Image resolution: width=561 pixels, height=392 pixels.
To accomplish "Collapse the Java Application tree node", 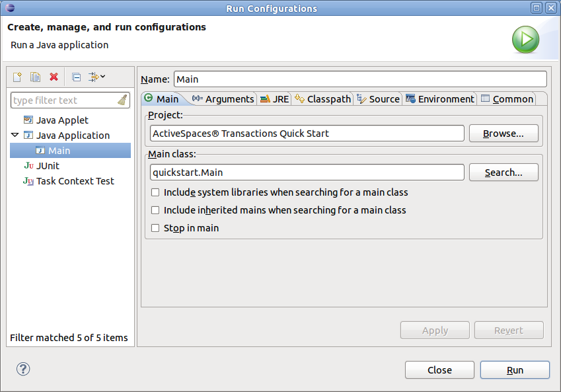I will [x=15, y=135].
